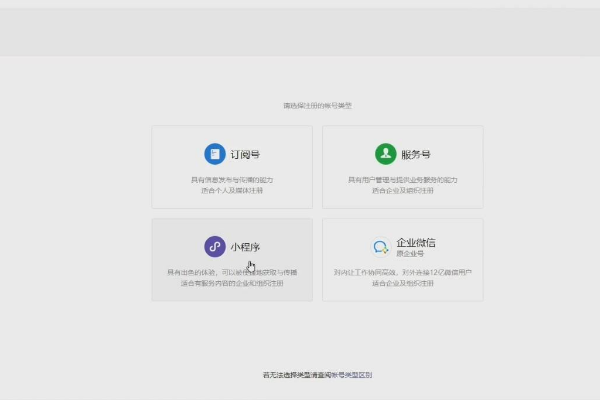Click the 企业微信 chat bubble icon
Viewport: 600px width, 400px height.
tap(381, 247)
